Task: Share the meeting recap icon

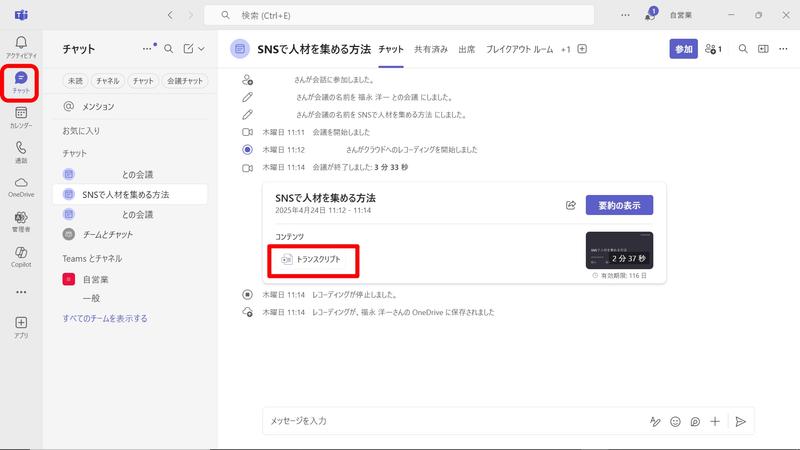Action: click(x=571, y=205)
